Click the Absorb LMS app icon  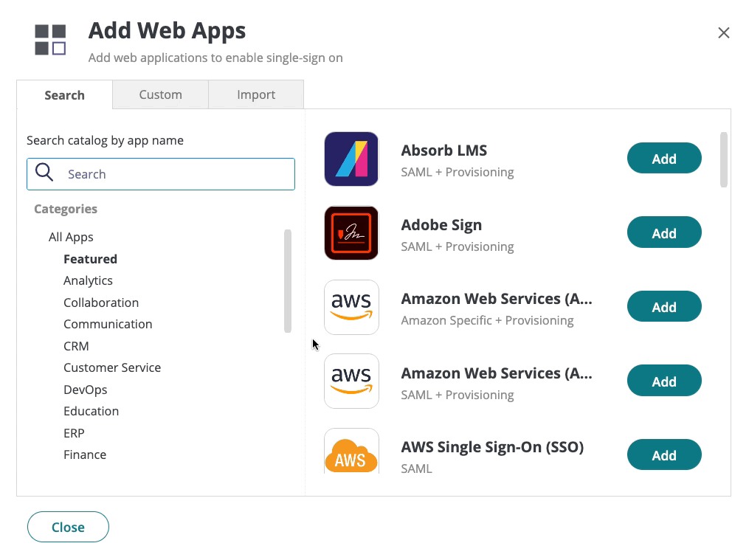point(351,159)
